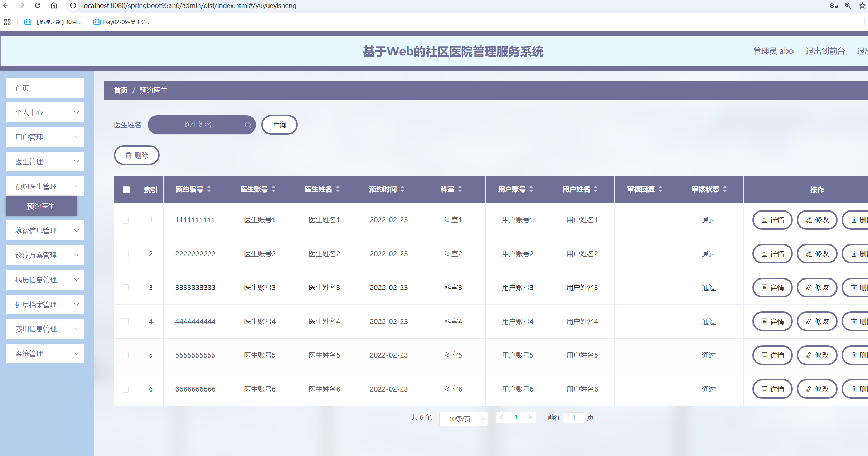Open 首页 in the sidebar
This screenshot has height=456, width=868.
click(45, 88)
